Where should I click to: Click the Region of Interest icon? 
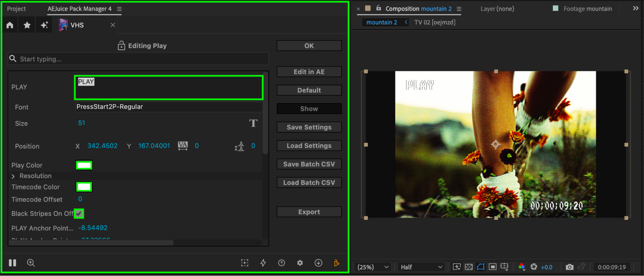493,267
